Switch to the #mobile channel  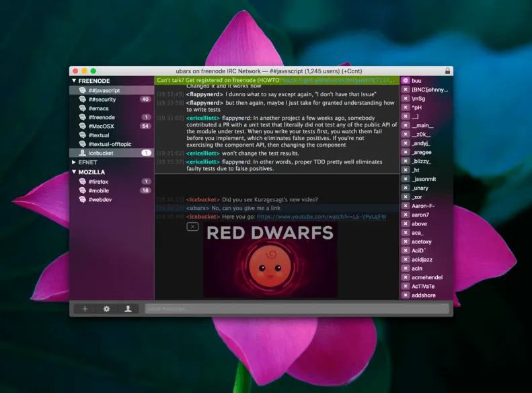(112, 190)
